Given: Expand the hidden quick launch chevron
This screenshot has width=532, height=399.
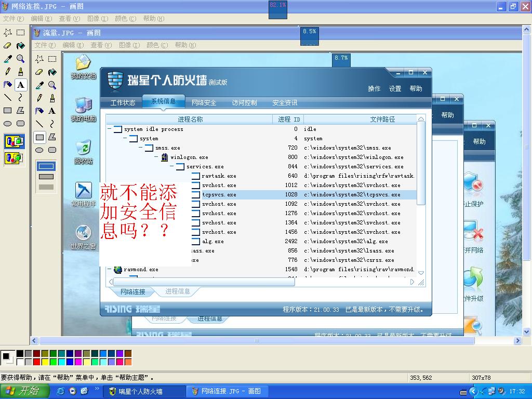Looking at the screenshot, I should tap(97, 389).
